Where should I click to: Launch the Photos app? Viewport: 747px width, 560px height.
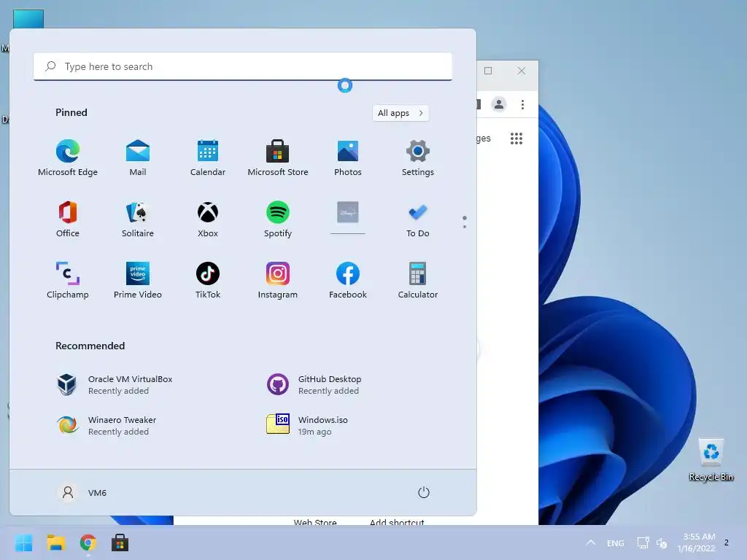click(348, 157)
